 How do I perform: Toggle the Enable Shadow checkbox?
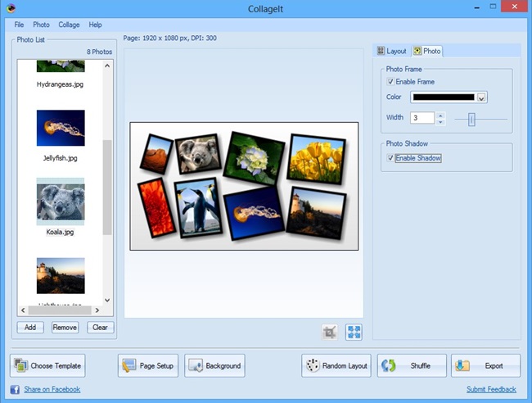coord(390,158)
